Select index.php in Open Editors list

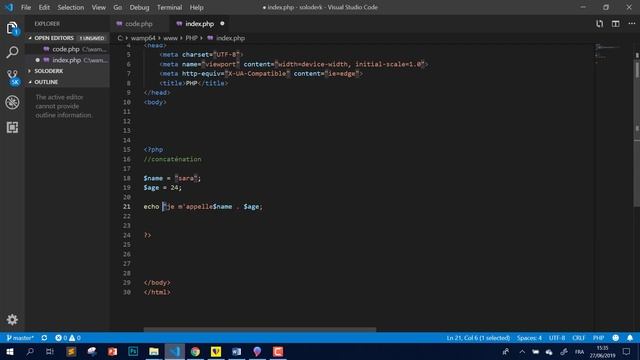click(x=67, y=60)
